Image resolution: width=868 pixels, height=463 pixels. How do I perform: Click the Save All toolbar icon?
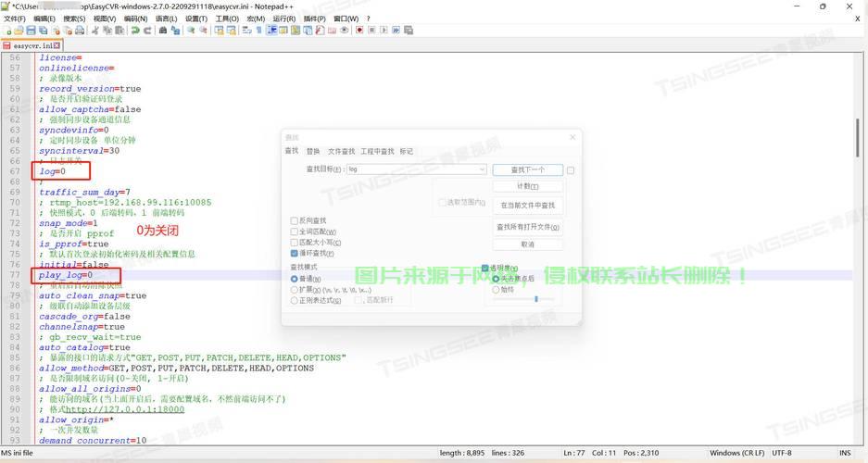click(44, 31)
